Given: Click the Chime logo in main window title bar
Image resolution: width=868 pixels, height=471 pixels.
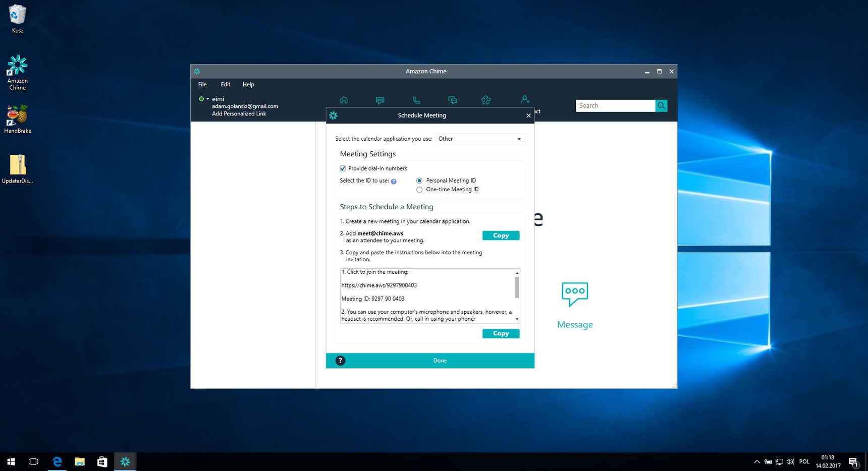Looking at the screenshot, I should pyautogui.click(x=197, y=72).
